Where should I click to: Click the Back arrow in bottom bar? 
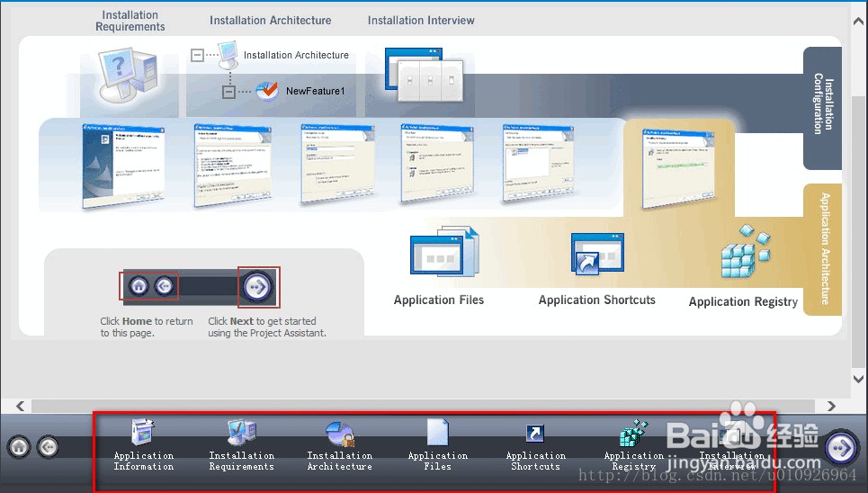click(x=49, y=446)
